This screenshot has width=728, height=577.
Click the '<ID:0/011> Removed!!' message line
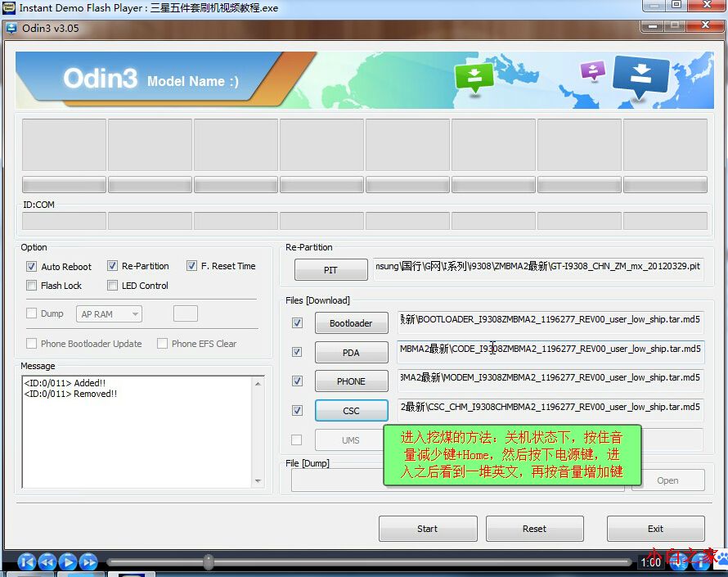[x=70, y=394]
